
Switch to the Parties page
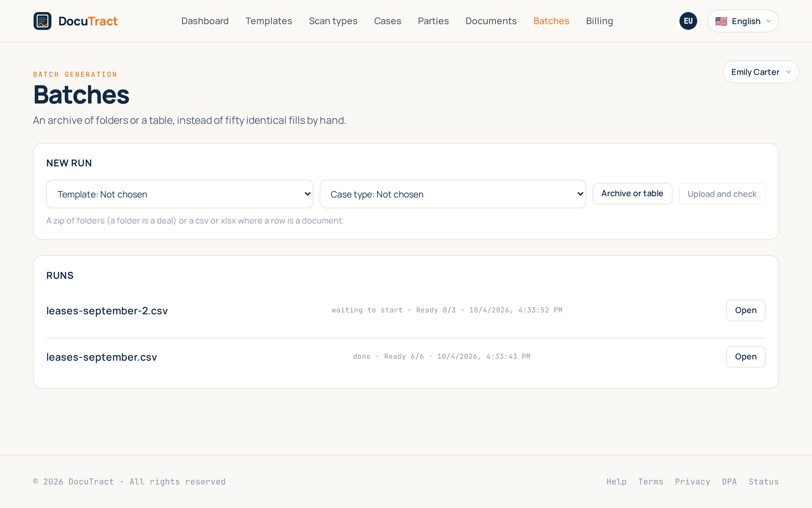pyautogui.click(x=433, y=21)
